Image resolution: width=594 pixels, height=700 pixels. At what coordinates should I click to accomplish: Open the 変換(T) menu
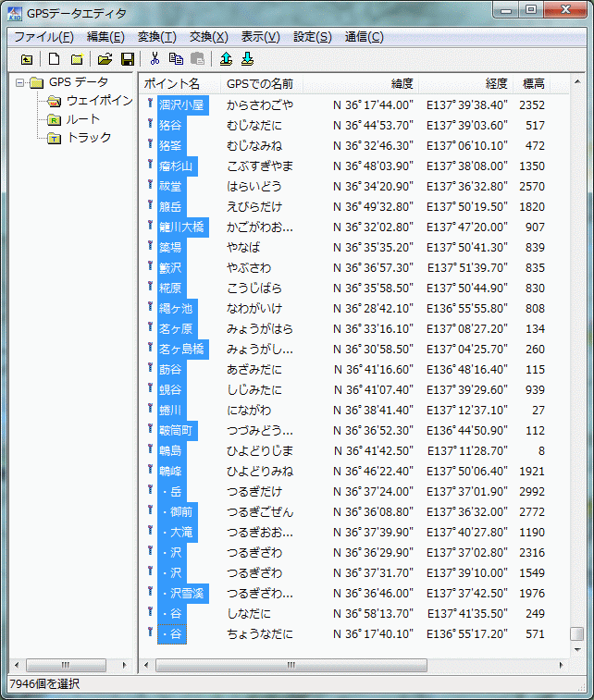coord(156,37)
